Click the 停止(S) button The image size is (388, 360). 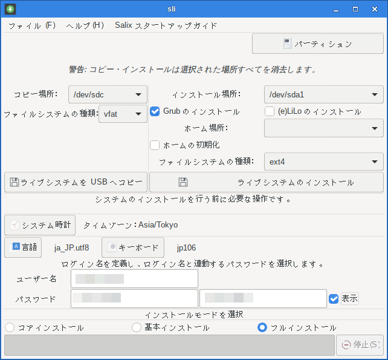360,345
